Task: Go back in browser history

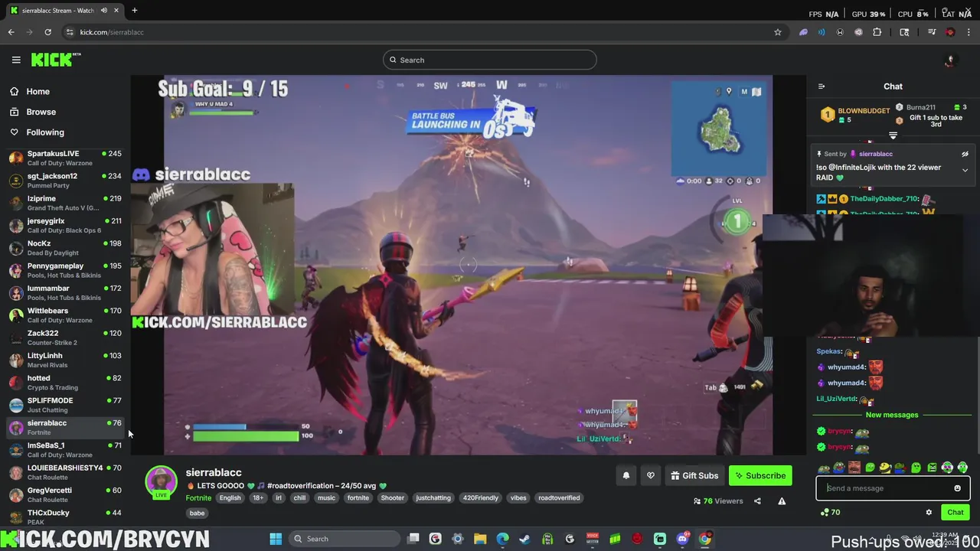Action: tap(11, 32)
